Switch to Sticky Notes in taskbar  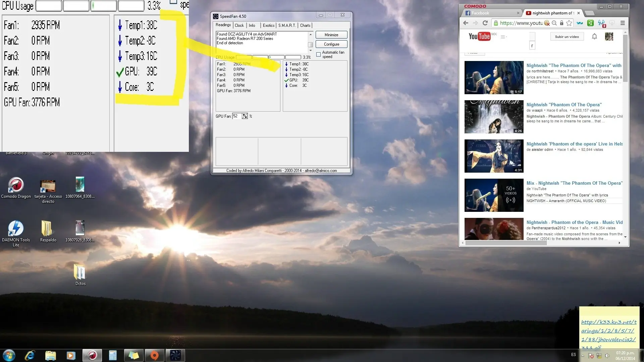pyautogui.click(x=133, y=355)
